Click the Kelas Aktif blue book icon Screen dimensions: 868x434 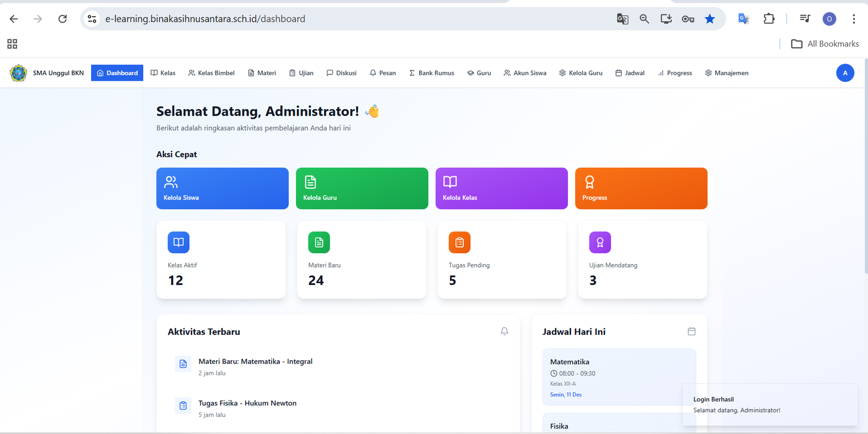(x=178, y=242)
